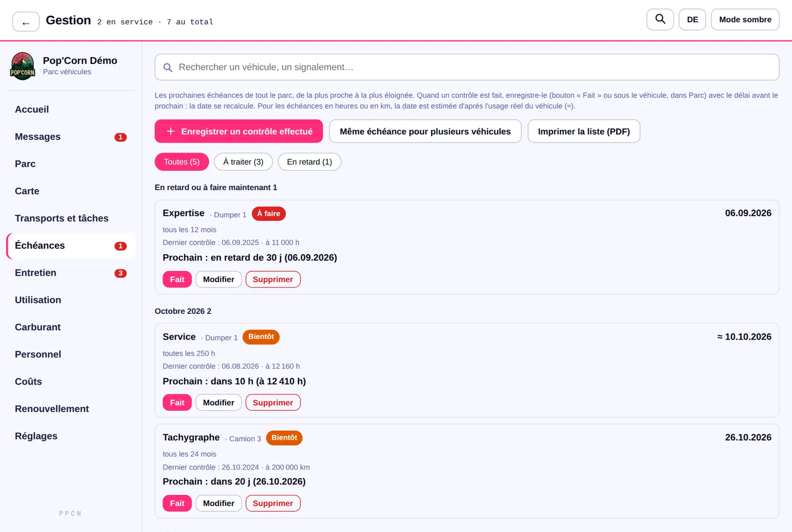Click the Bientôt badge on Tachygraphe

click(x=284, y=438)
